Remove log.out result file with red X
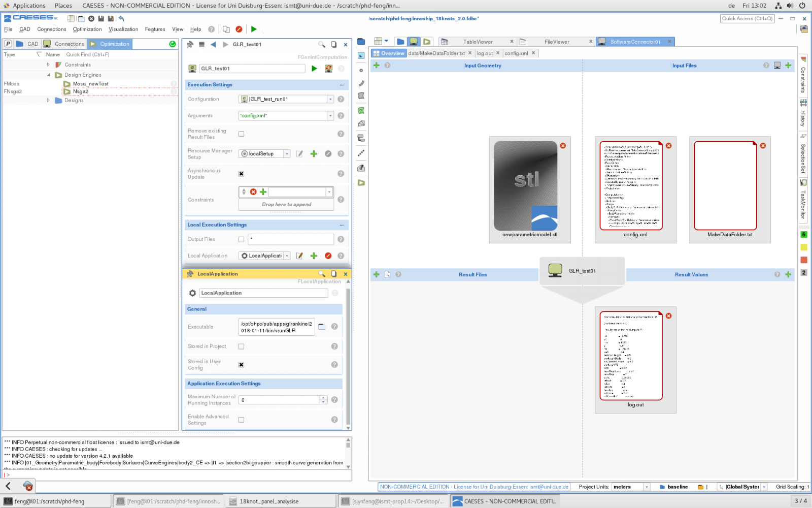 click(669, 316)
